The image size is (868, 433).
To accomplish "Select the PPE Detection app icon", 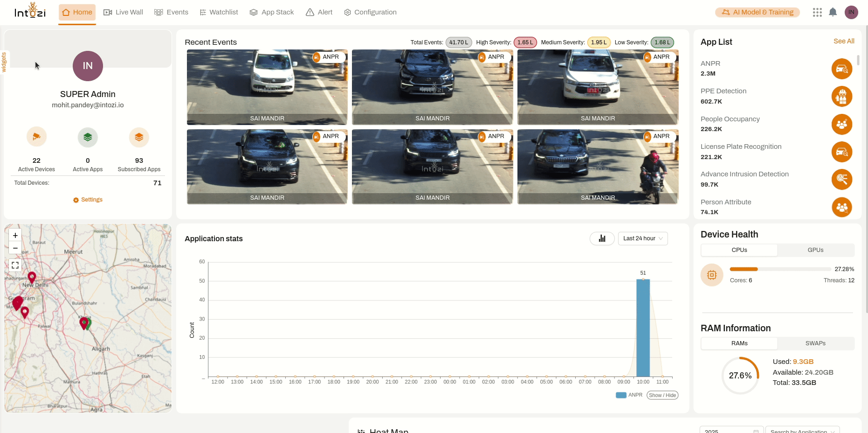I will [x=842, y=97].
